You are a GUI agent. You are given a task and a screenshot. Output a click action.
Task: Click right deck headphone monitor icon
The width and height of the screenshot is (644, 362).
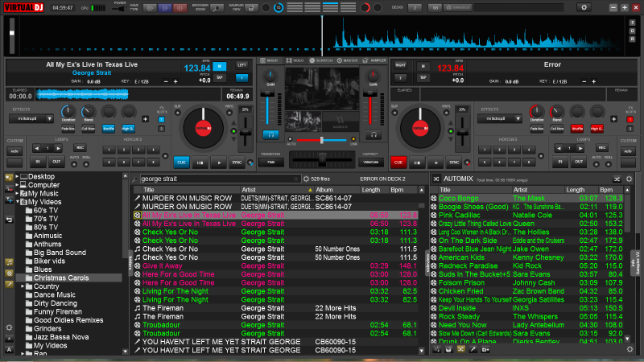tap(372, 135)
